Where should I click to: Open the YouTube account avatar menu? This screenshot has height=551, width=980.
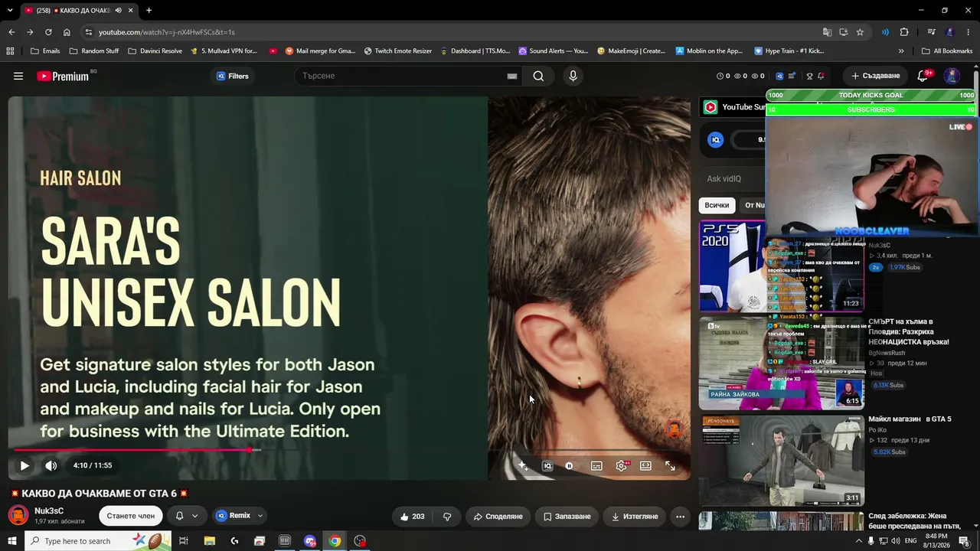click(x=952, y=76)
